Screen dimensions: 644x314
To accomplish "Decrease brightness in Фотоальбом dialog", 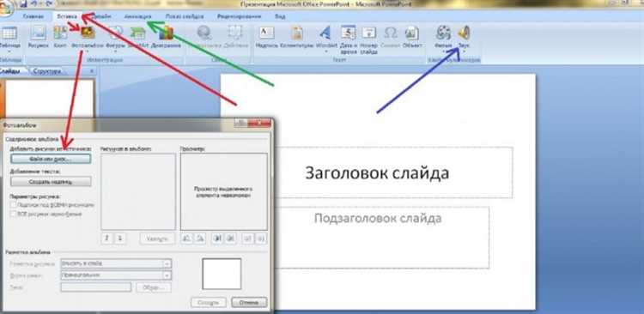I will point(261,239).
